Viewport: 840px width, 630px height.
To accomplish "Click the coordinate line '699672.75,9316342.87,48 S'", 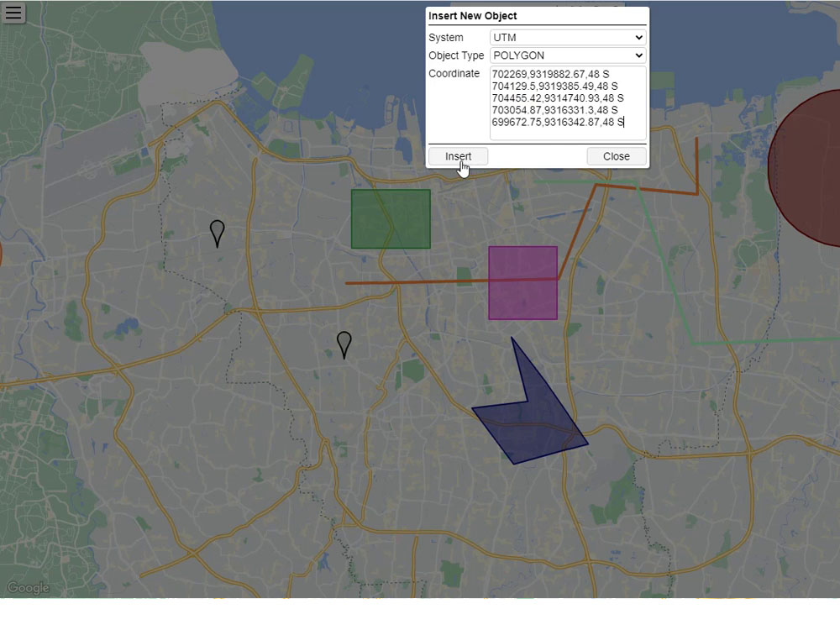I will coord(558,122).
